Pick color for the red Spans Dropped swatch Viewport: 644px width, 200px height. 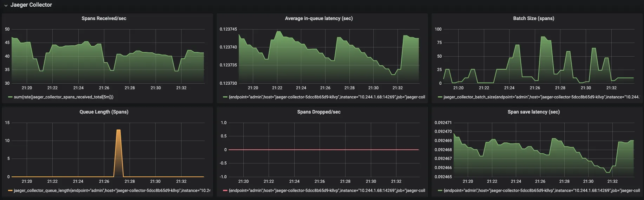pyautogui.click(x=225, y=191)
